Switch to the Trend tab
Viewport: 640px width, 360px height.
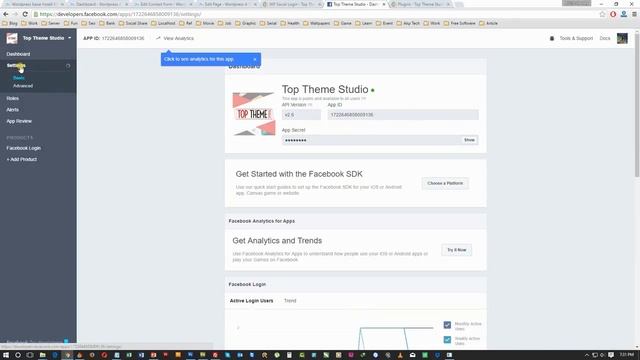pos(290,301)
